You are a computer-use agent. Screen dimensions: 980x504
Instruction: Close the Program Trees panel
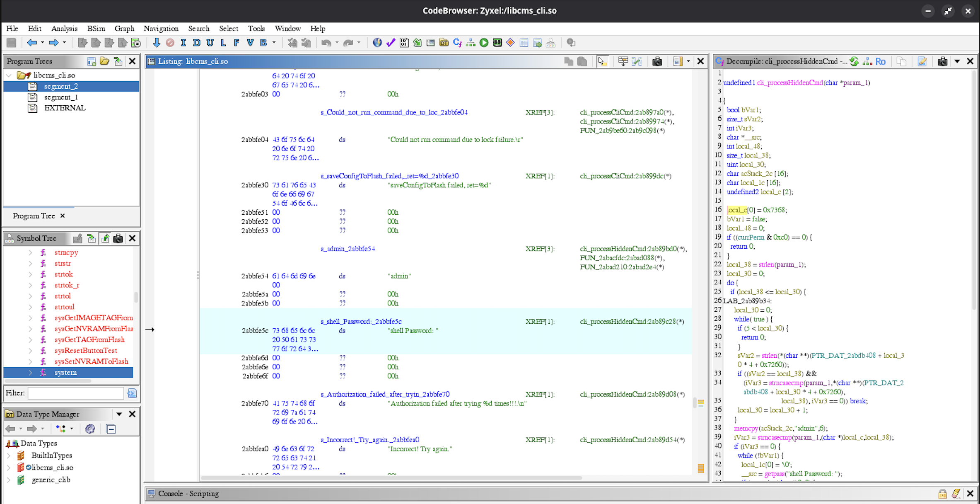132,61
